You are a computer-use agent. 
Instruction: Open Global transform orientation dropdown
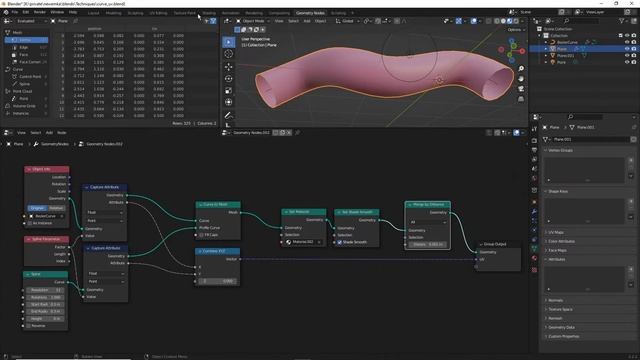[347, 21]
